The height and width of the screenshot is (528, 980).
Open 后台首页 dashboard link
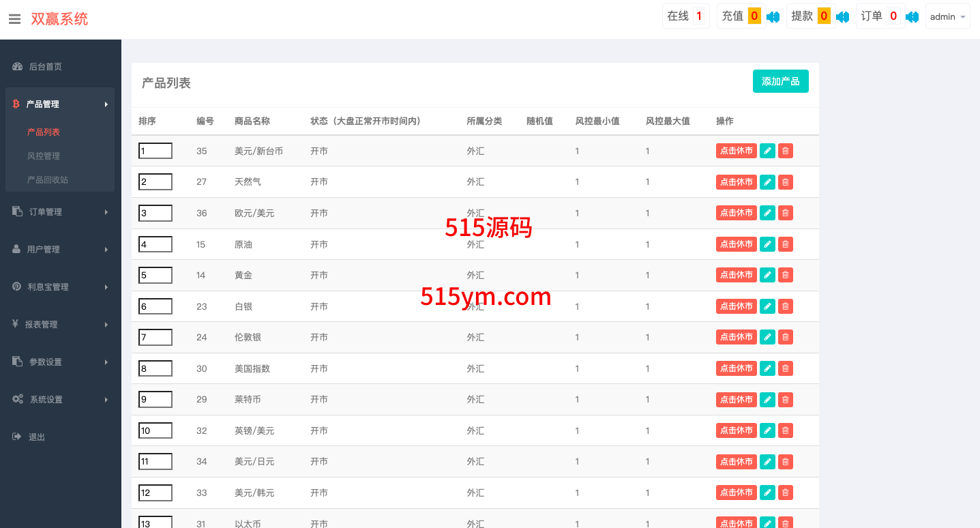(45, 67)
